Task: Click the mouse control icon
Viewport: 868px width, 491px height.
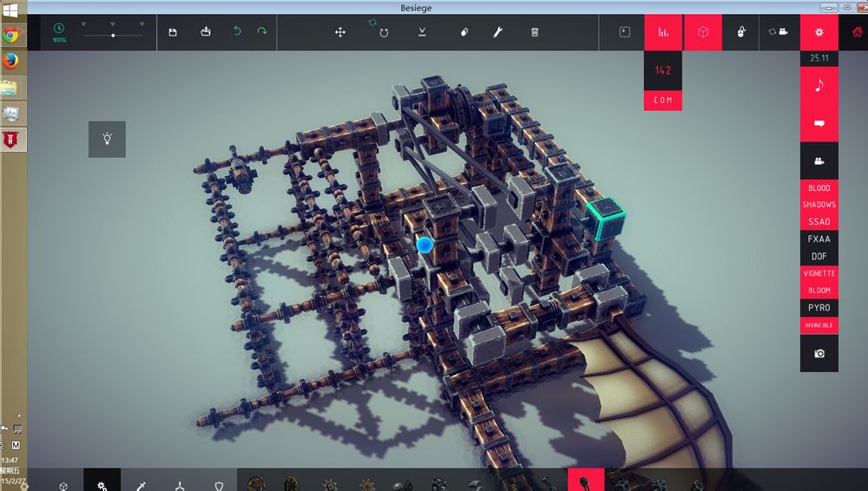Action: pyautogui.click(x=741, y=31)
